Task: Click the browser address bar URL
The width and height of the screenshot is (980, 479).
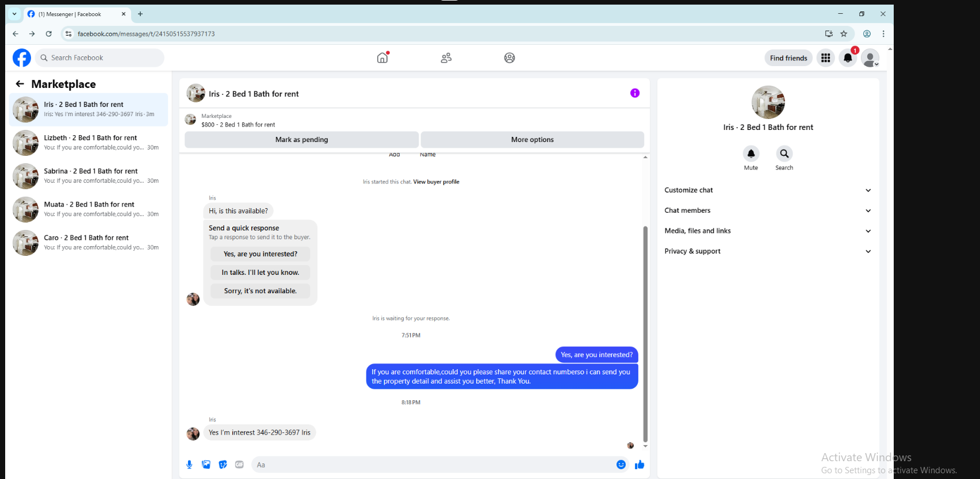Action: tap(146, 34)
